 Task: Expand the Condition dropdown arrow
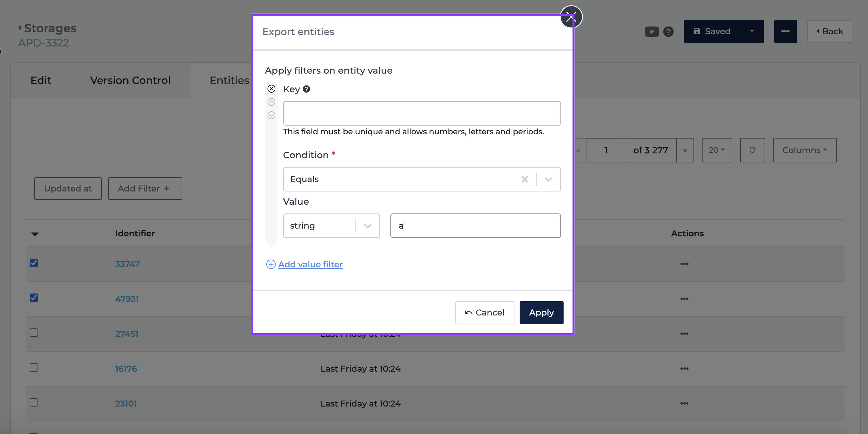coord(549,180)
